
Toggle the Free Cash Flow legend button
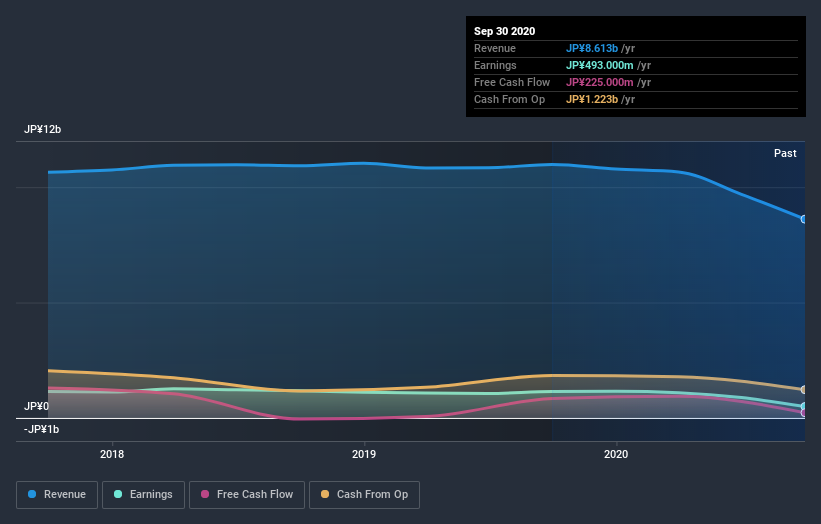tap(247, 495)
